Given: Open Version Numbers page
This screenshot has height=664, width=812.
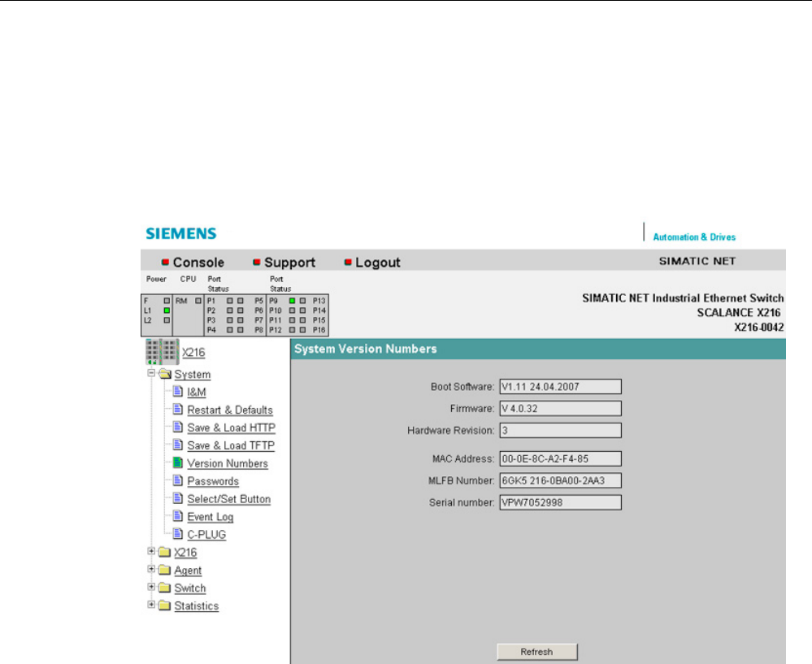Looking at the screenshot, I should pyautogui.click(x=228, y=463).
